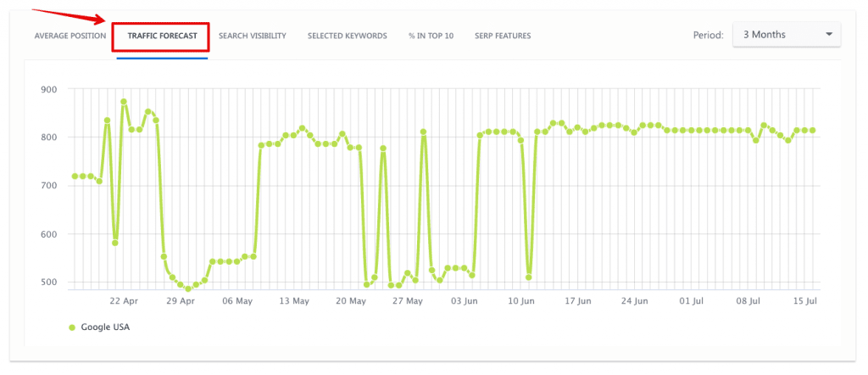The image size is (868, 375).
Task: Select the Search Visibility tab
Action: tap(253, 36)
